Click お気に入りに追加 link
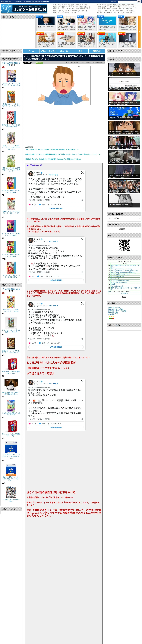142x644 pixels. (114, 307)
